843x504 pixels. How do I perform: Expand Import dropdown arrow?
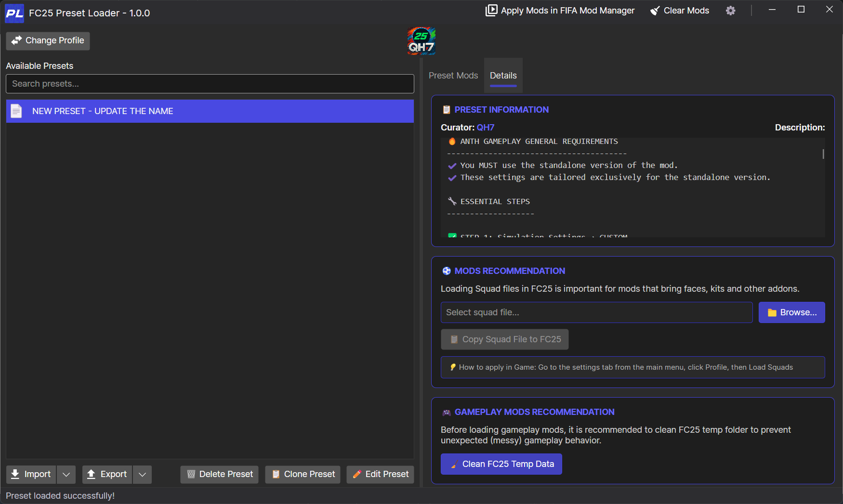[66, 474]
